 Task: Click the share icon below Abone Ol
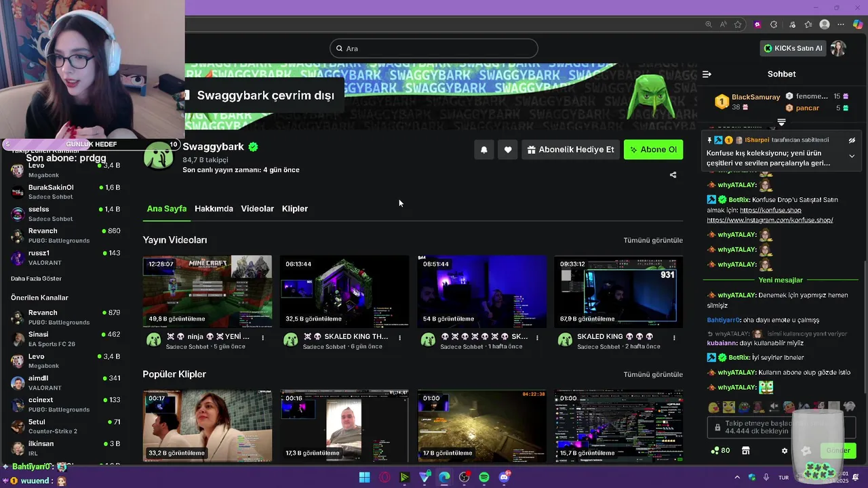pyautogui.click(x=673, y=175)
